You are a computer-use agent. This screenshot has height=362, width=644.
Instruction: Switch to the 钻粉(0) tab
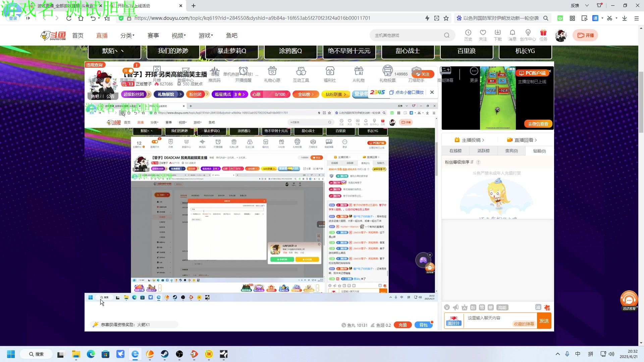coord(539,151)
